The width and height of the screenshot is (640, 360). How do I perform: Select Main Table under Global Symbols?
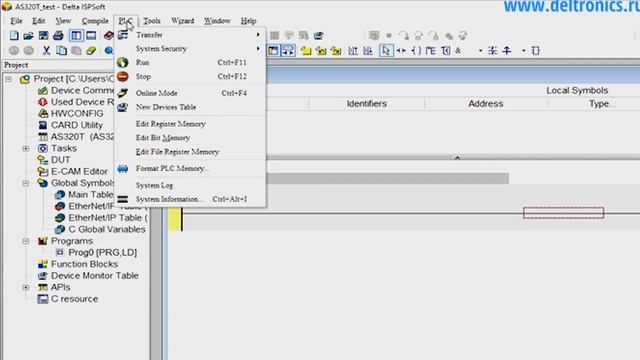(91, 194)
